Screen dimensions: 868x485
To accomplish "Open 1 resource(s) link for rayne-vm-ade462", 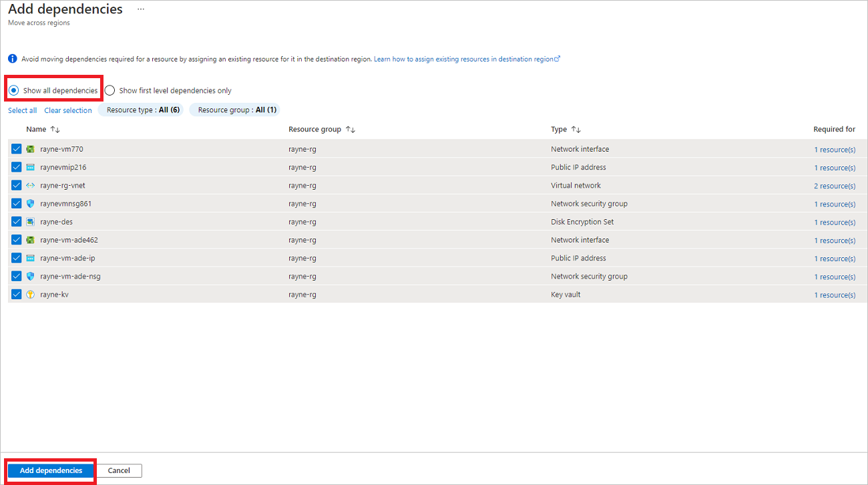I will tap(835, 240).
